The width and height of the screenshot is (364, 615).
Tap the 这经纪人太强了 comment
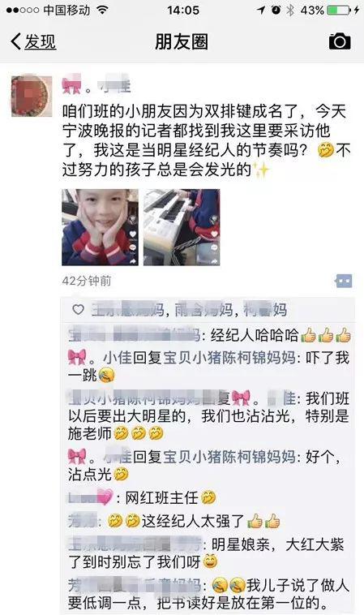[x=192, y=521]
